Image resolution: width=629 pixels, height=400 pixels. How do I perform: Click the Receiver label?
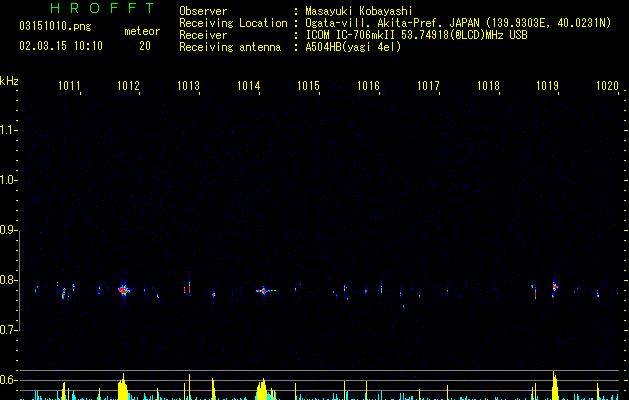203,35
